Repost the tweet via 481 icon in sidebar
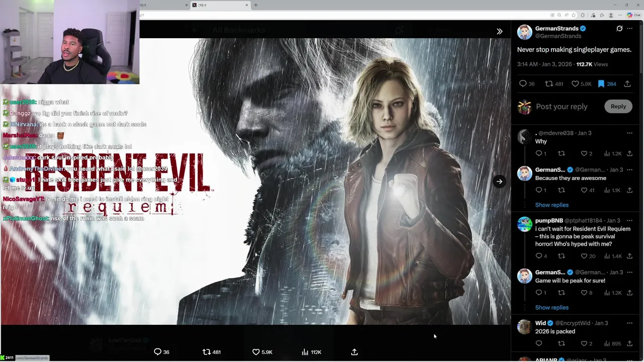This screenshot has width=644, height=362. (554, 84)
